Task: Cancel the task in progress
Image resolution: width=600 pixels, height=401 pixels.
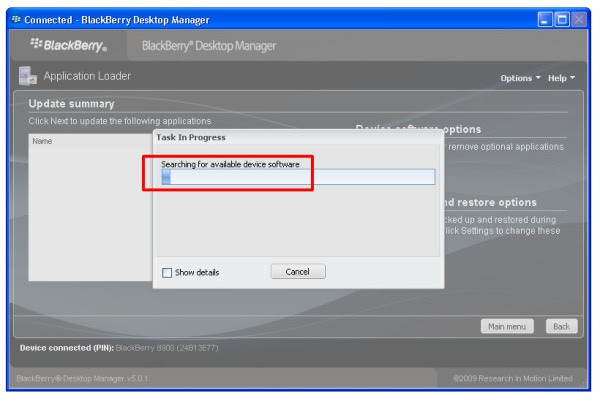Action: (x=298, y=272)
